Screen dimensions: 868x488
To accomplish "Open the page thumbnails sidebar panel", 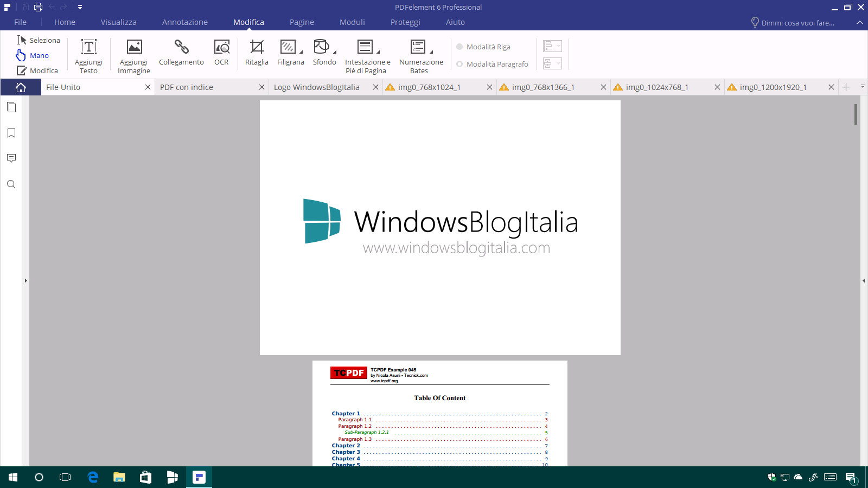I will 11,107.
